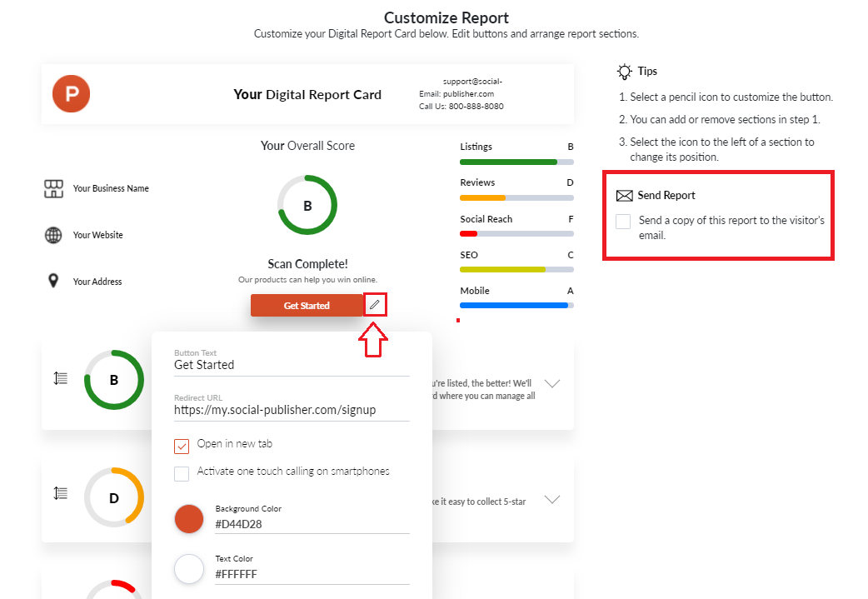
Task: Click the Tips heading text
Action: pos(647,72)
